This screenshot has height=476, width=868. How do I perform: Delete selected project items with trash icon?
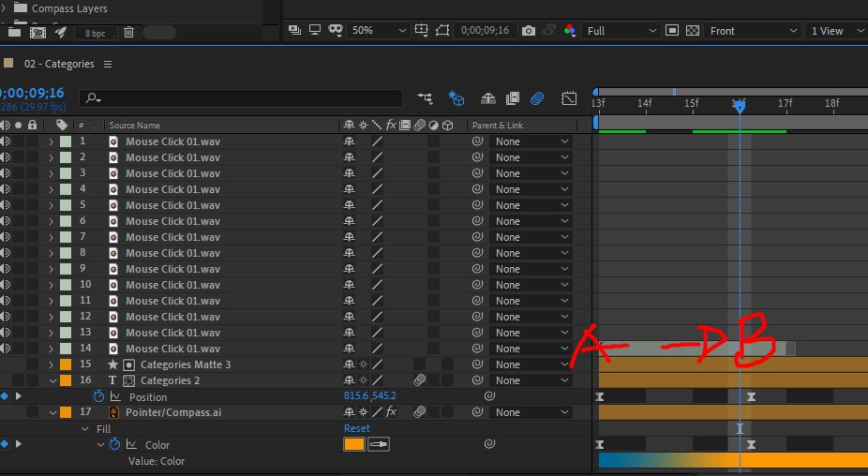(x=129, y=33)
